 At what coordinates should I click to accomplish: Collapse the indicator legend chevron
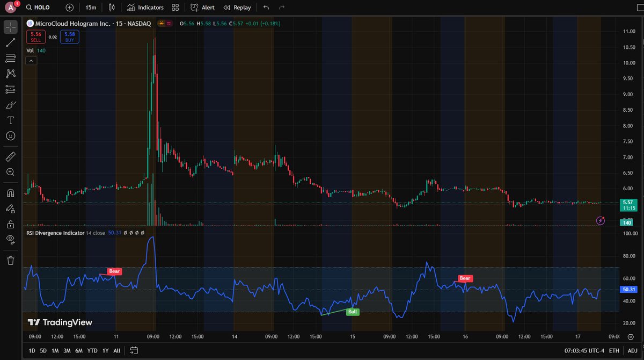click(31, 61)
